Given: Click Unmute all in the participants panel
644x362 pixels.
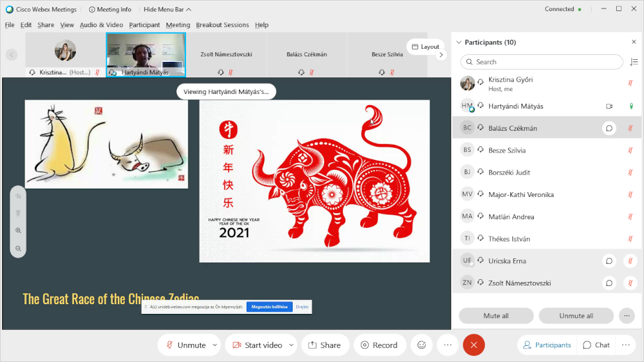Looking at the screenshot, I should coord(576,315).
